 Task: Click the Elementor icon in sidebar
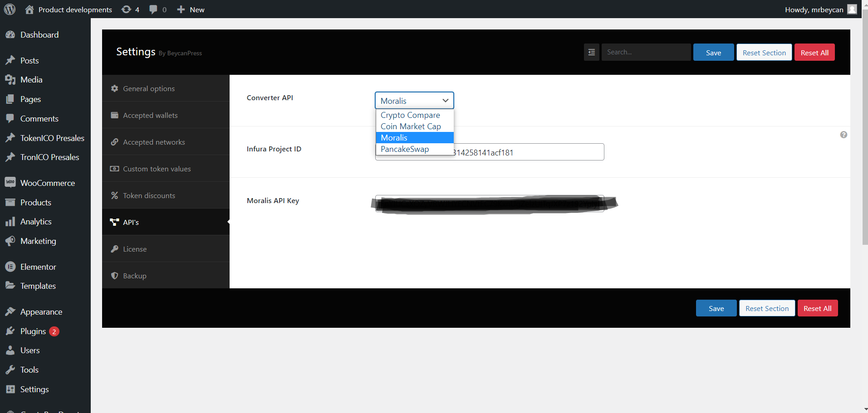(10, 267)
